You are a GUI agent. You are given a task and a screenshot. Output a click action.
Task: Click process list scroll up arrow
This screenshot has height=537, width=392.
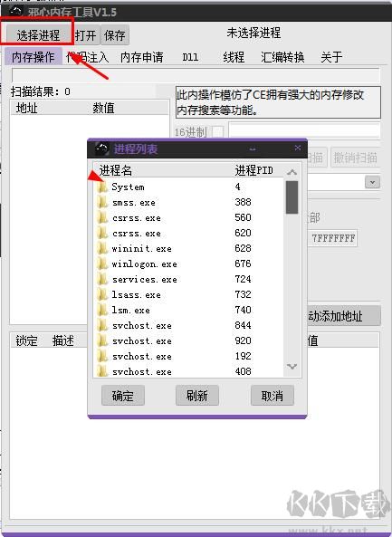point(292,172)
